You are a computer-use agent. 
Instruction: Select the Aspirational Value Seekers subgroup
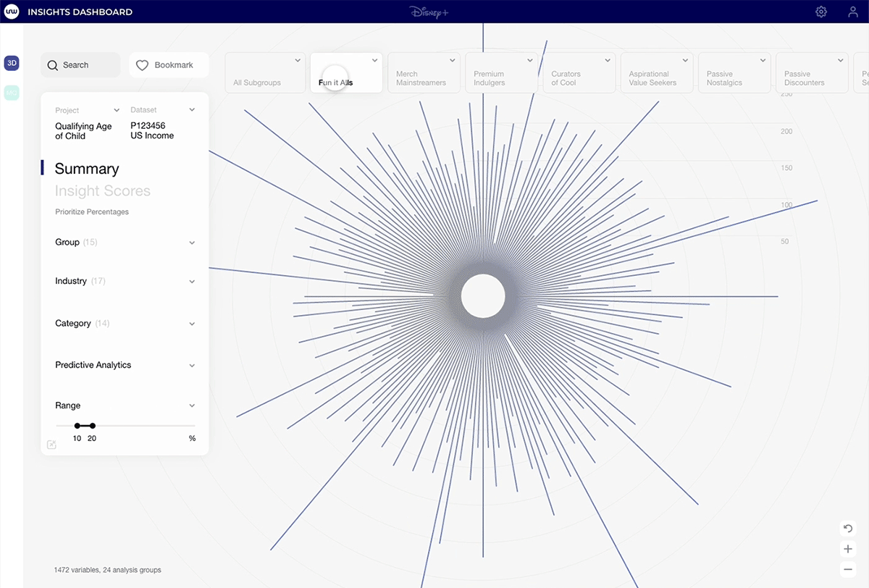point(657,72)
